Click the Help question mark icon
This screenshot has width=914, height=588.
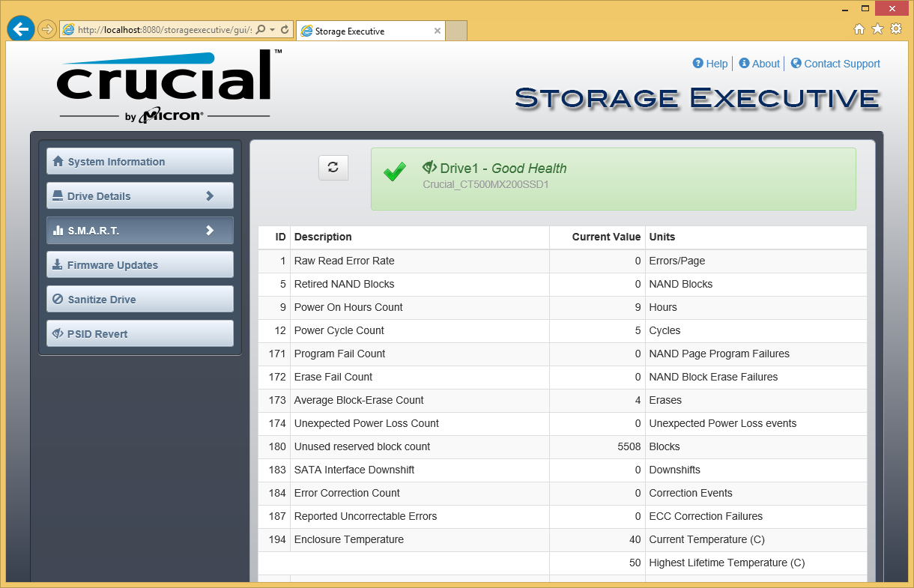pos(698,64)
